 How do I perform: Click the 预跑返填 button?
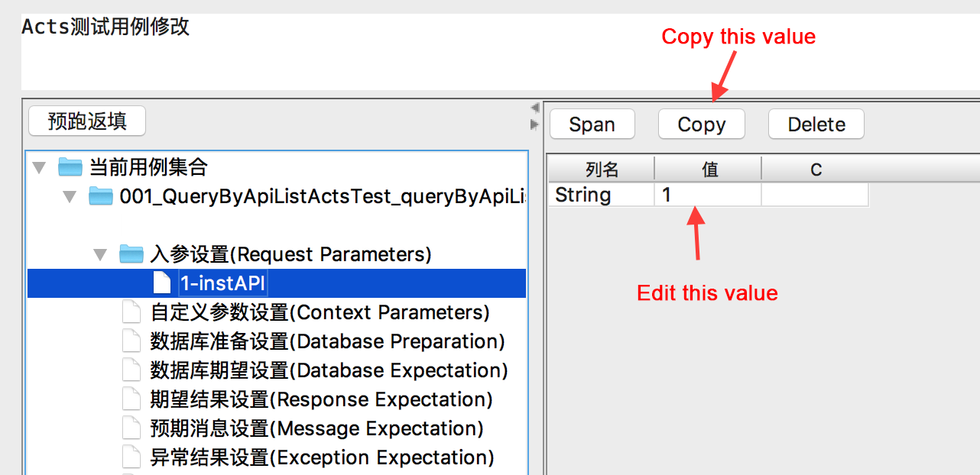click(x=86, y=121)
